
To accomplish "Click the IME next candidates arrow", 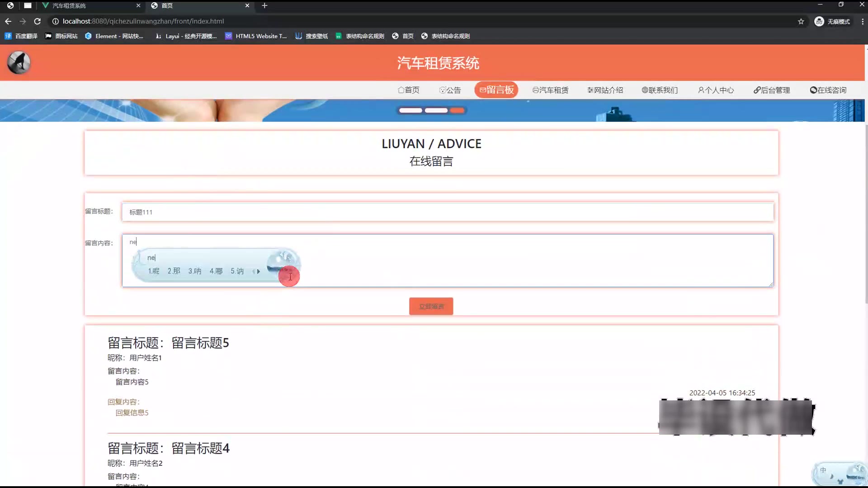I will coord(259,272).
